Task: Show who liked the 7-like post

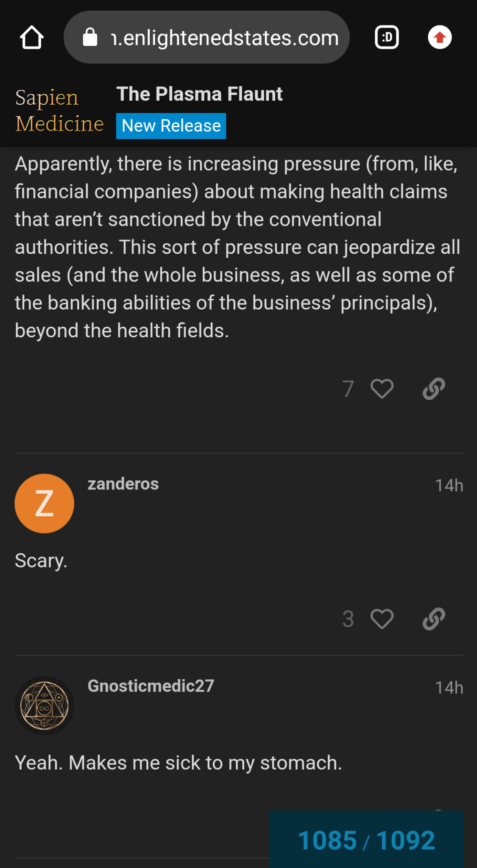Action: point(348,389)
